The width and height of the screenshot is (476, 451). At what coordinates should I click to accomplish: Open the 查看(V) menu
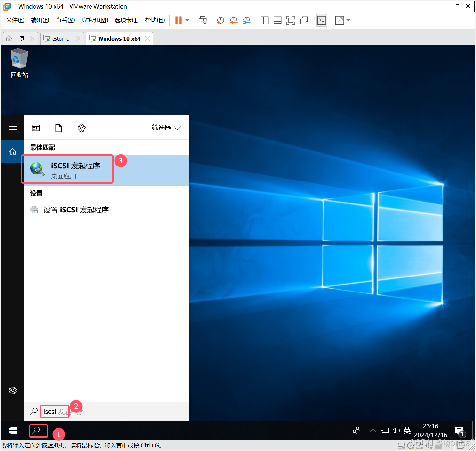pos(65,20)
